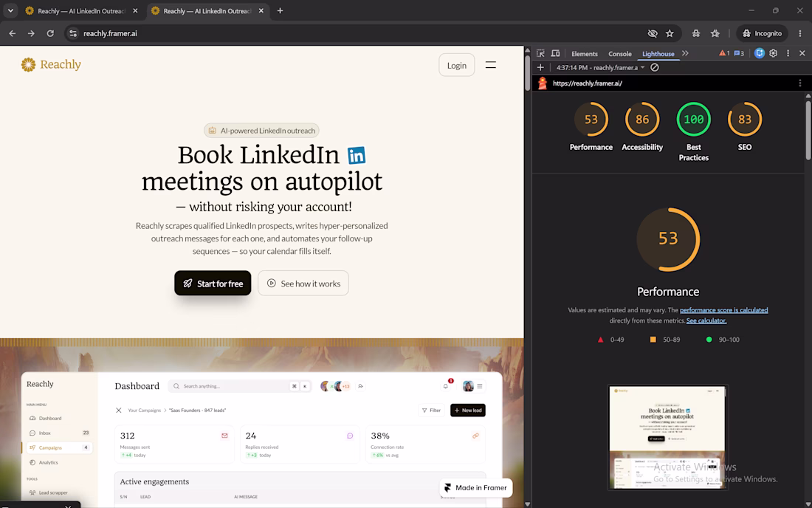Select Campaigns in dashboard preview sidebar

coord(60,447)
